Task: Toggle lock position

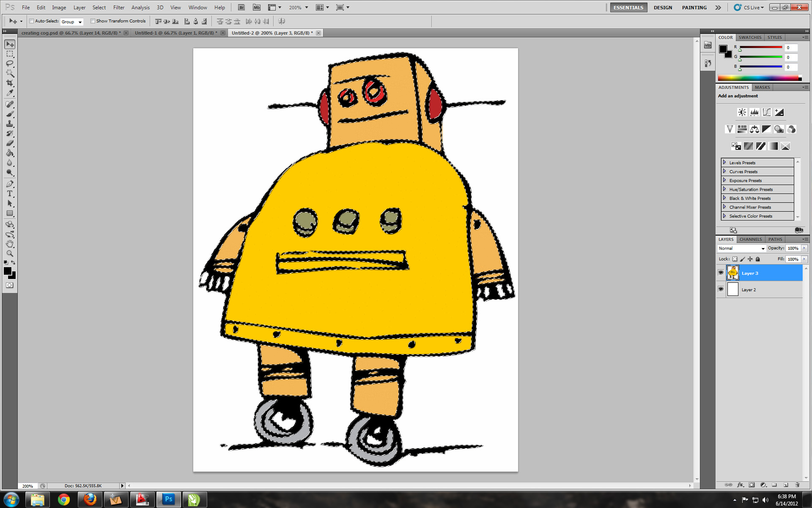Action: click(x=750, y=259)
